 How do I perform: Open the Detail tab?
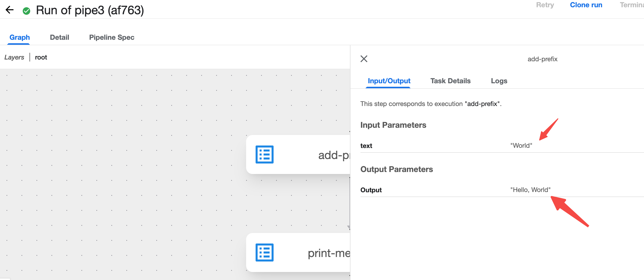(59, 37)
